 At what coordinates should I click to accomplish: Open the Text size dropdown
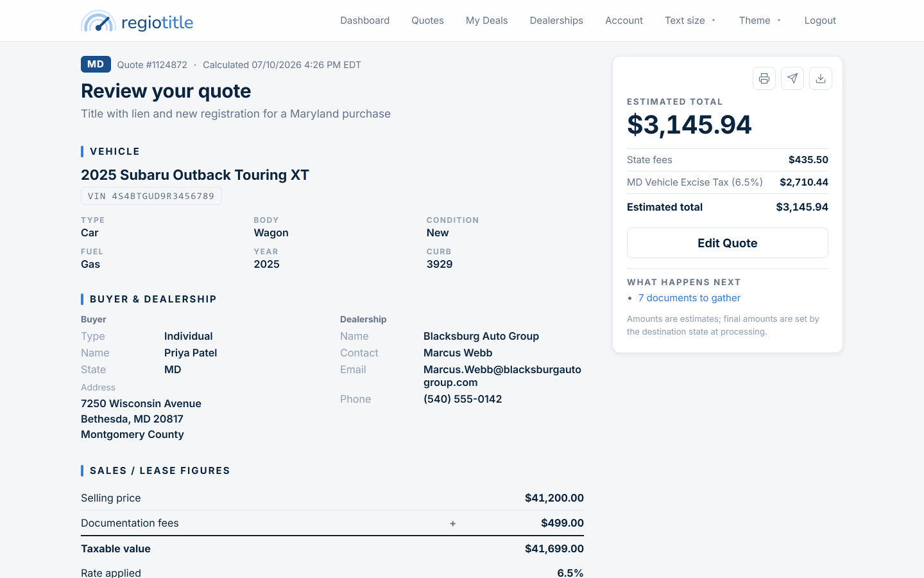tap(690, 21)
